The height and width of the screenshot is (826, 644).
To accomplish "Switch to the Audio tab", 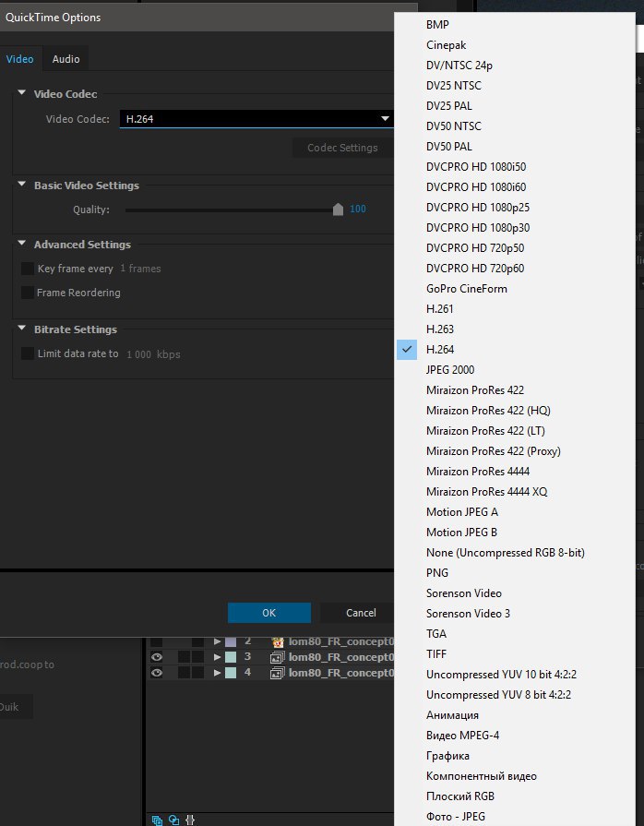I will pyautogui.click(x=66, y=59).
